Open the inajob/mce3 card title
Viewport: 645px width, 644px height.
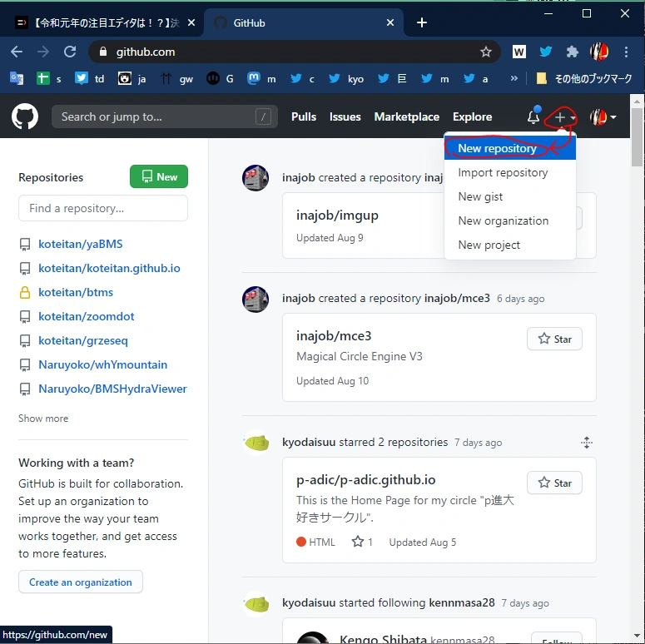[x=334, y=336]
